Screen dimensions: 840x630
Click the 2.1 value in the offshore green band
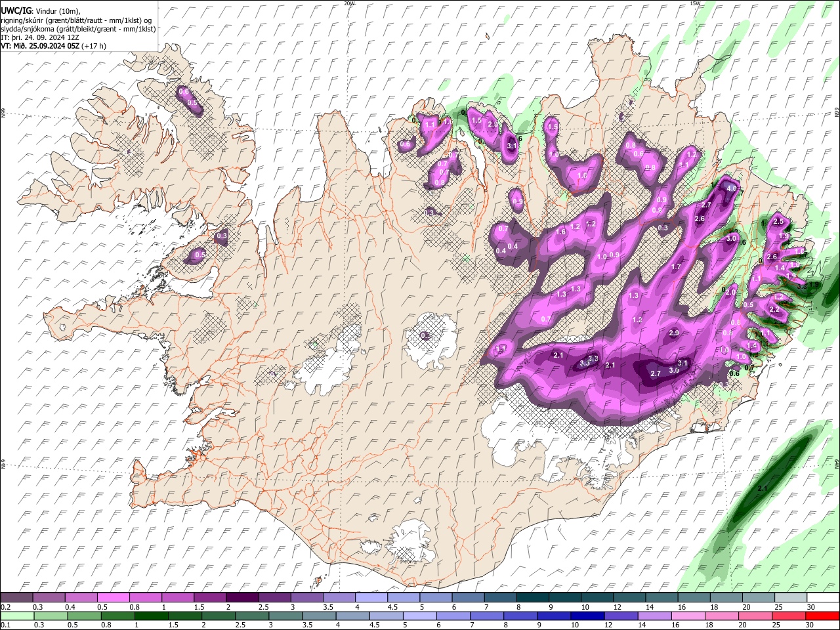763,490
